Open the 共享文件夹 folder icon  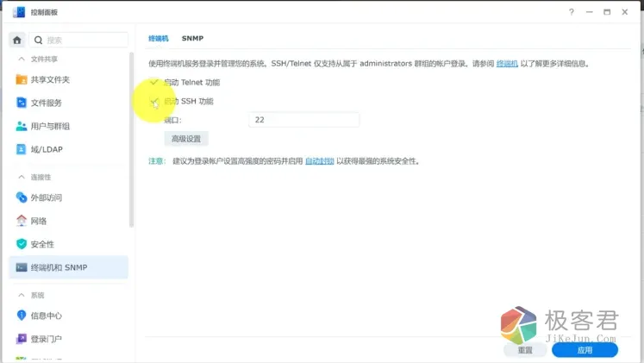pyautogui.click(x=22, y=79)
